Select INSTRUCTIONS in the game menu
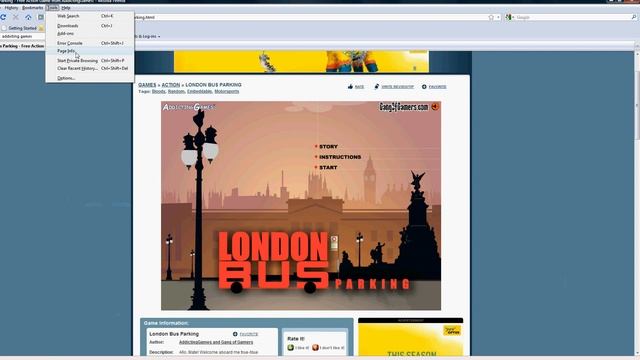Screen dimensions: 640x360 pyautogui.click(x=340, y=157)
